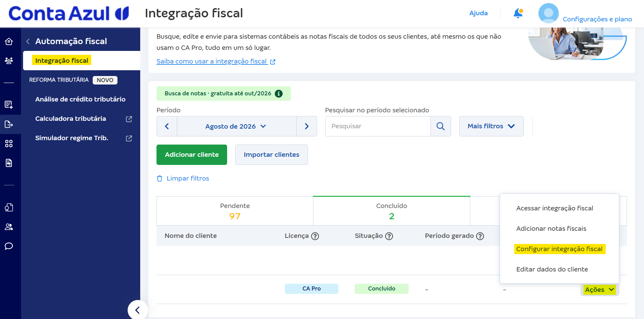Show the help tooltip for Situação
The width and height of the screenshot is (644, 319).
(389, 236)
